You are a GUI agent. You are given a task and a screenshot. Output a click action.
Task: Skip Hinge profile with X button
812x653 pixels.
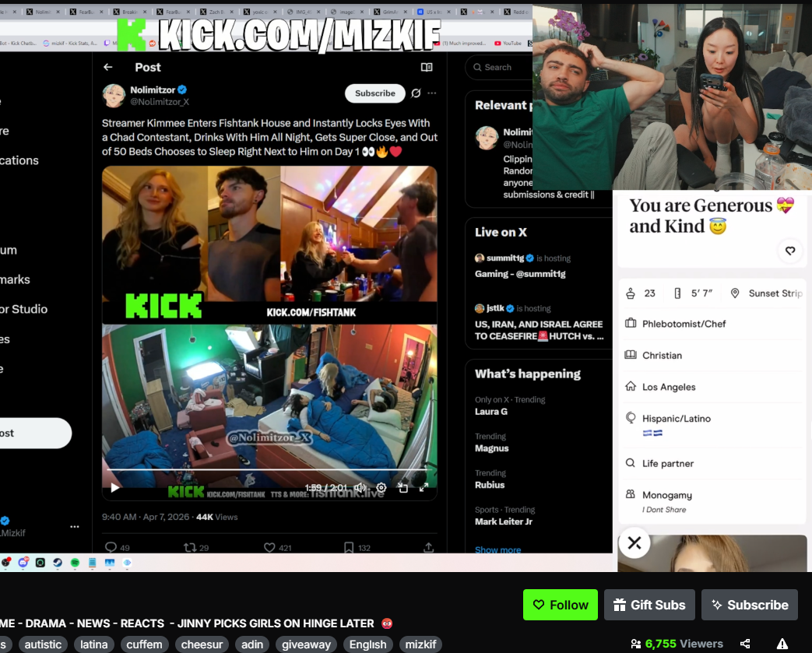click(x=634, y=542)
